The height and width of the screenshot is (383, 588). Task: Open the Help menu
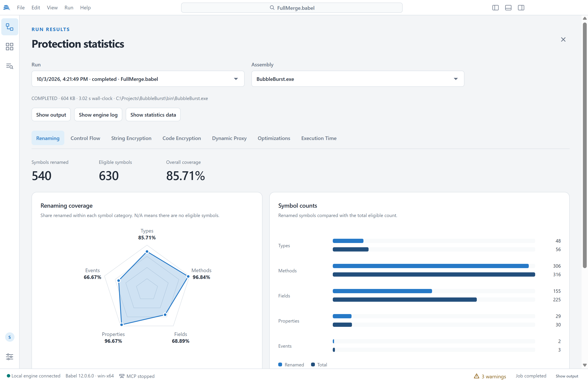85,8
